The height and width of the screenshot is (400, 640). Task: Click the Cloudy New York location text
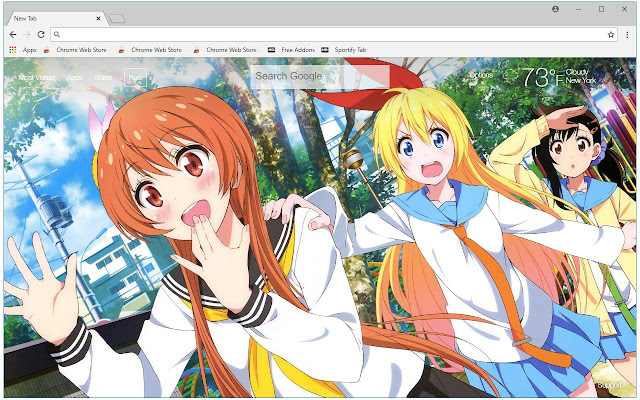click(580, 76)
